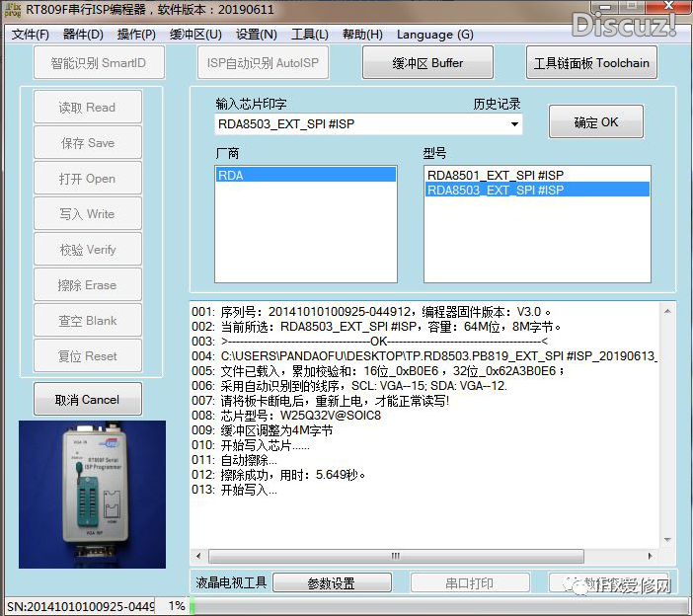Open the 帮助(H) menu

pyautogui.click(x=362, y=35)
